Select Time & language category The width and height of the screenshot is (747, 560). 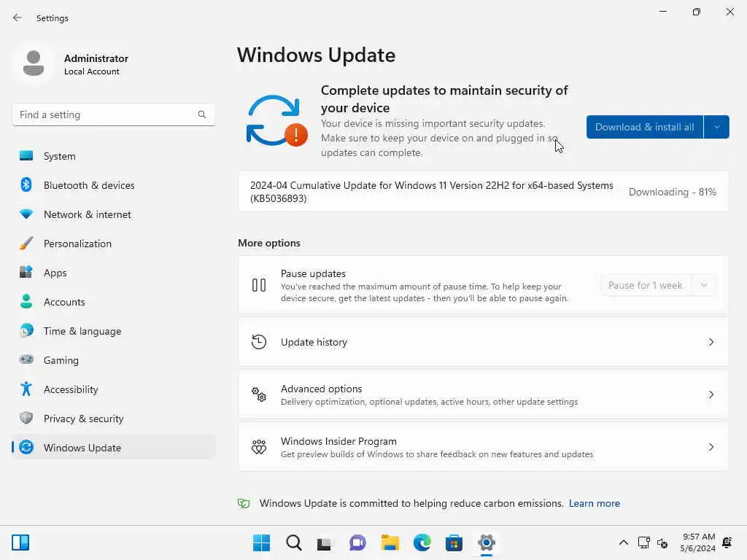[x=113, y=330]
